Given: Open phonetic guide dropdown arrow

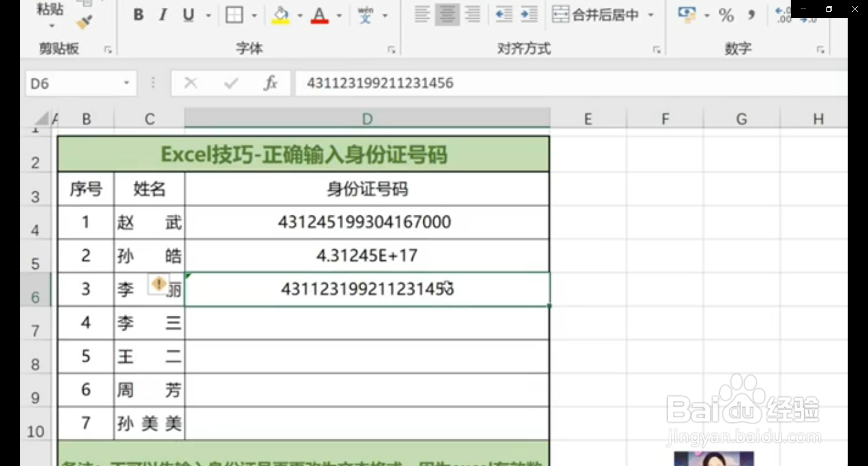Looking at the screenshot, I should (385, 15).
